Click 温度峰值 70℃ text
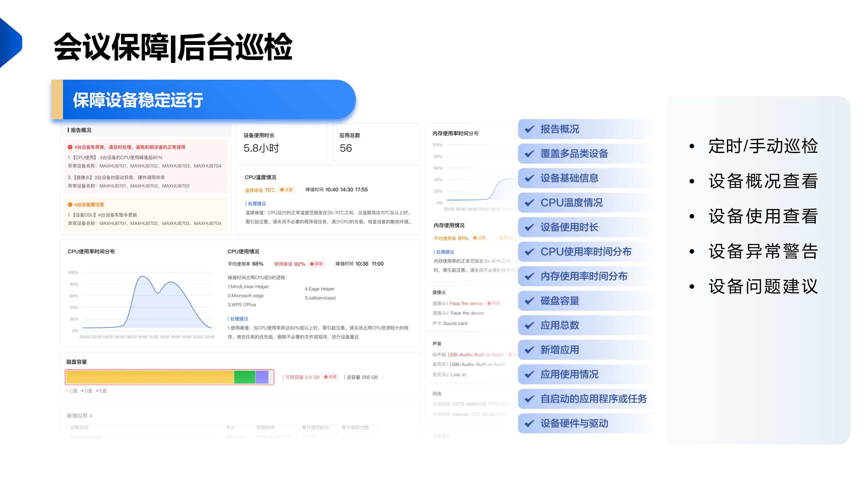 click(x=260, y=190)
